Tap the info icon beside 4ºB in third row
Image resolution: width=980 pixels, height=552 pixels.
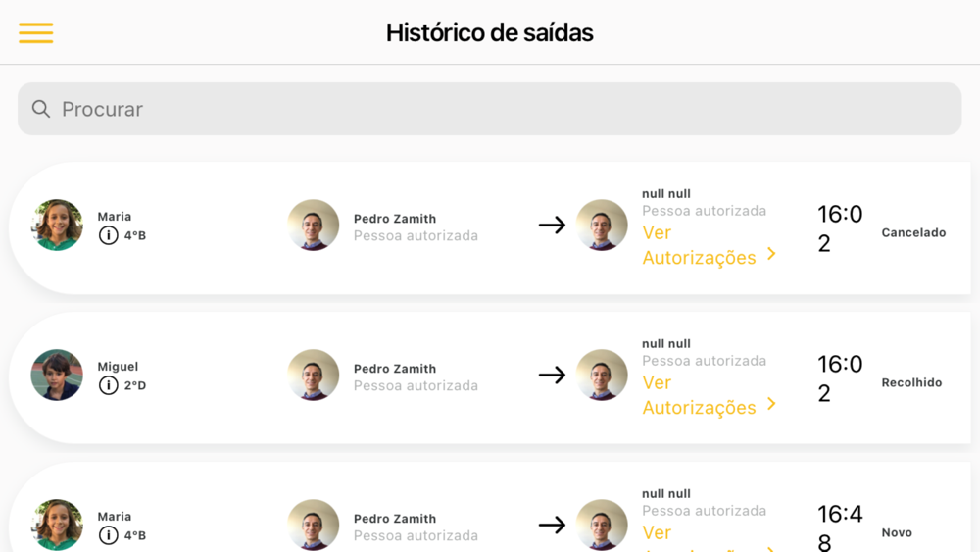point(108,535)
